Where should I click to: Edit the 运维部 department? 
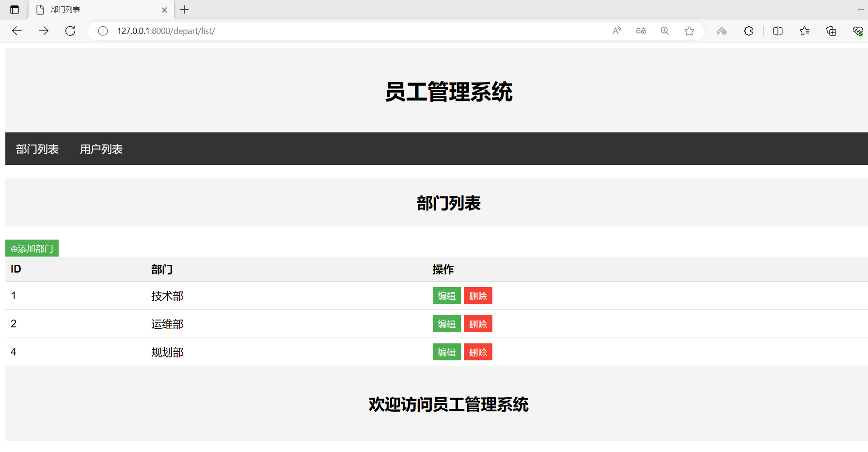tap(447, 324)
